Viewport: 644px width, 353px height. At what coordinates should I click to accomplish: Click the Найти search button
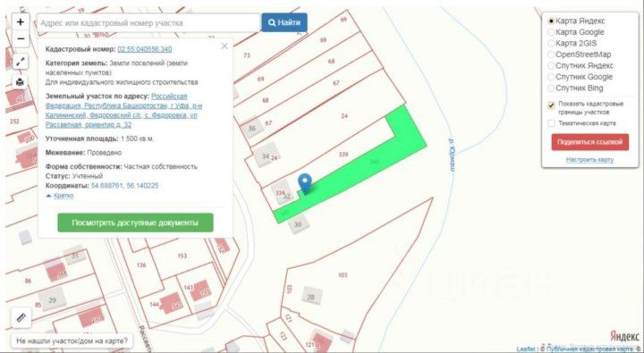coord(284,22)
